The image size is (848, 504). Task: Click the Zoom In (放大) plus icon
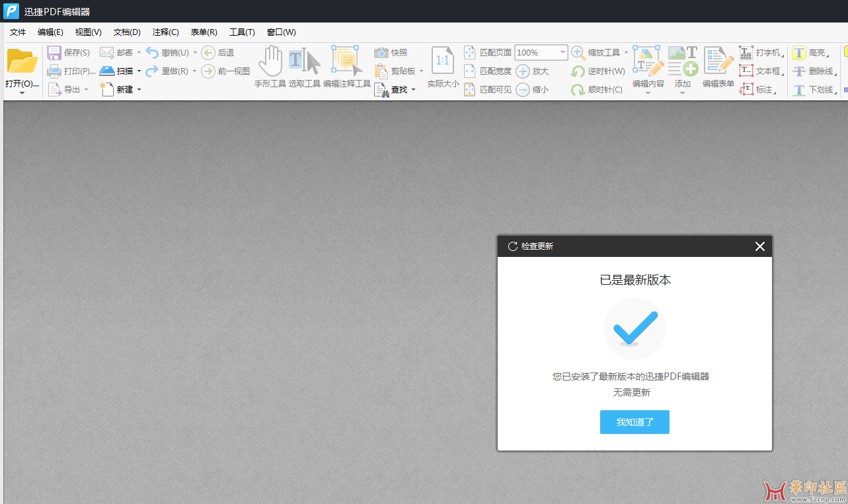(523, 71)
